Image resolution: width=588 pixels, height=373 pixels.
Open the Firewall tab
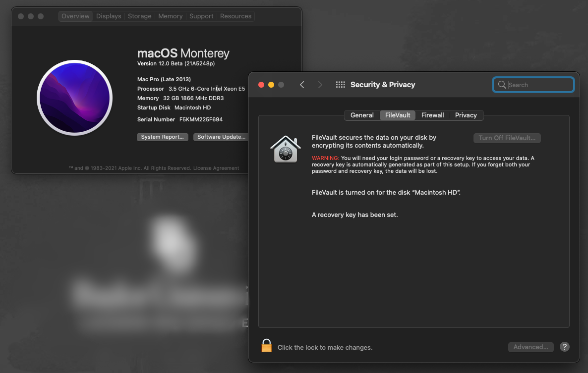coord(432,115)
